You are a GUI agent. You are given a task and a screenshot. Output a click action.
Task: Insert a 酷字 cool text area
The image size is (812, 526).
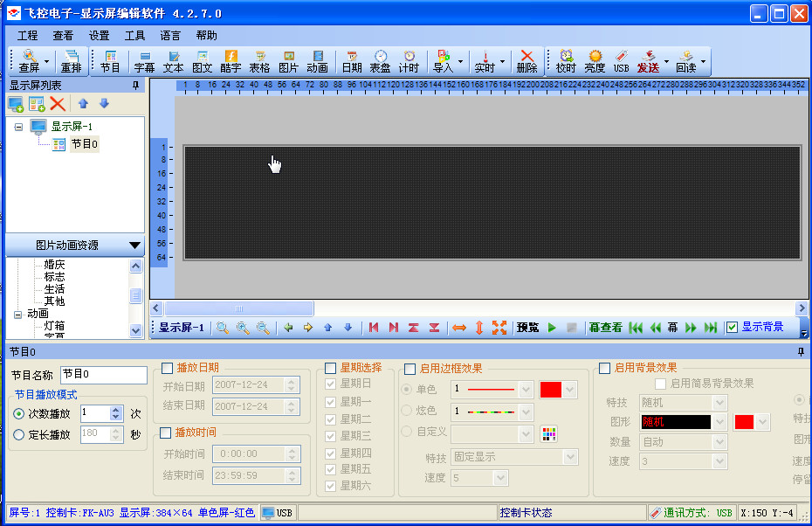tap(231, 61)
